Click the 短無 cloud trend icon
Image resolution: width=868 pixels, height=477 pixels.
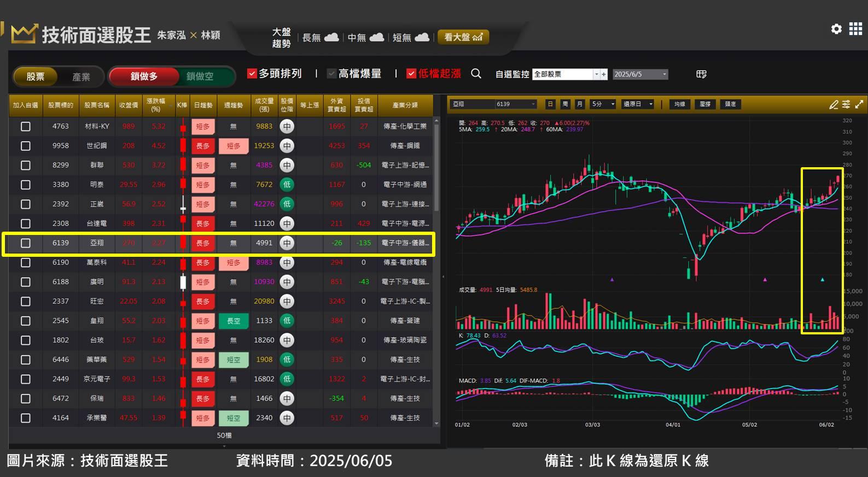(422, 37)
